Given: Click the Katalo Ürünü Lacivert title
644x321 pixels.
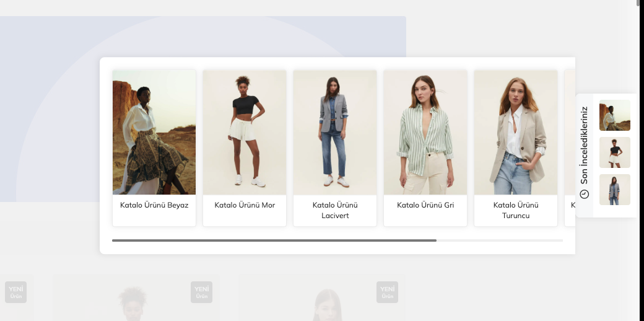Looking at the screenshot, I should click(x=335, y=210).
